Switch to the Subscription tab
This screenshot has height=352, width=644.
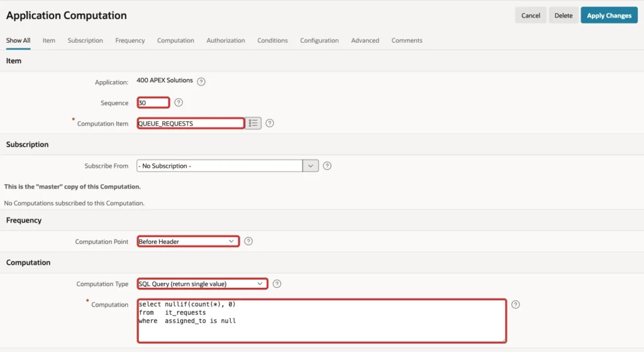click(x=86, y=41)
